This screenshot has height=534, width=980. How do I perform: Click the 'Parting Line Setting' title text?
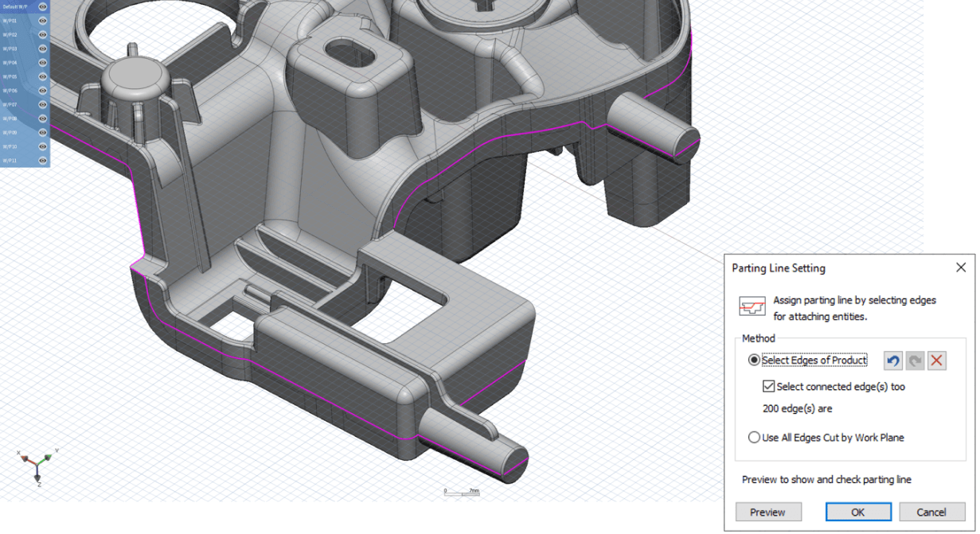pos(779,268)
